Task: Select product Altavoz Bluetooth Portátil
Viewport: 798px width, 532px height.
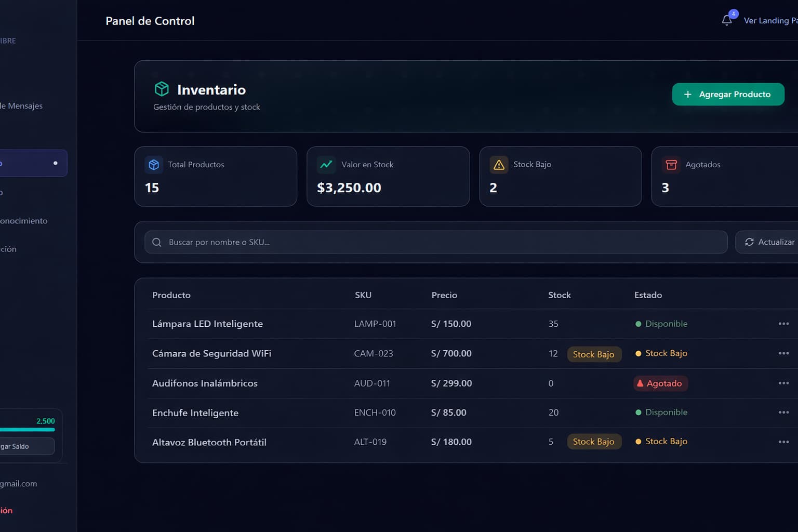Action: [x=209, y=442]
